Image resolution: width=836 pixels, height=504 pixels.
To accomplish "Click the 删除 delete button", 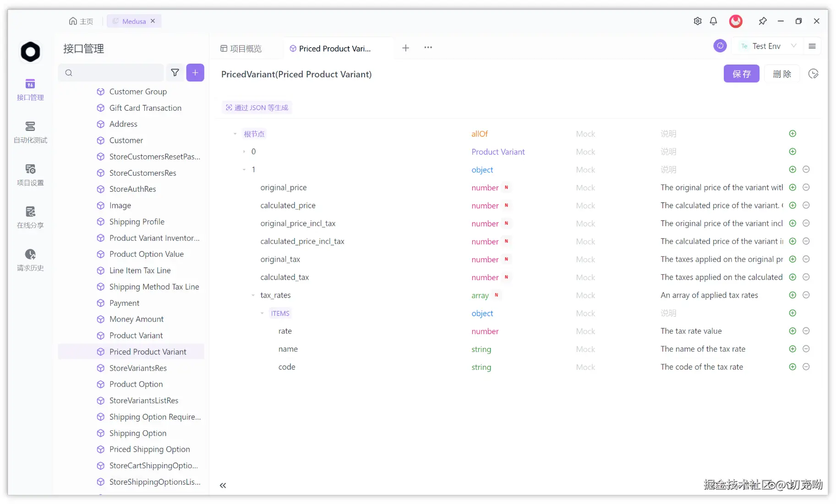I will [781, 74].
